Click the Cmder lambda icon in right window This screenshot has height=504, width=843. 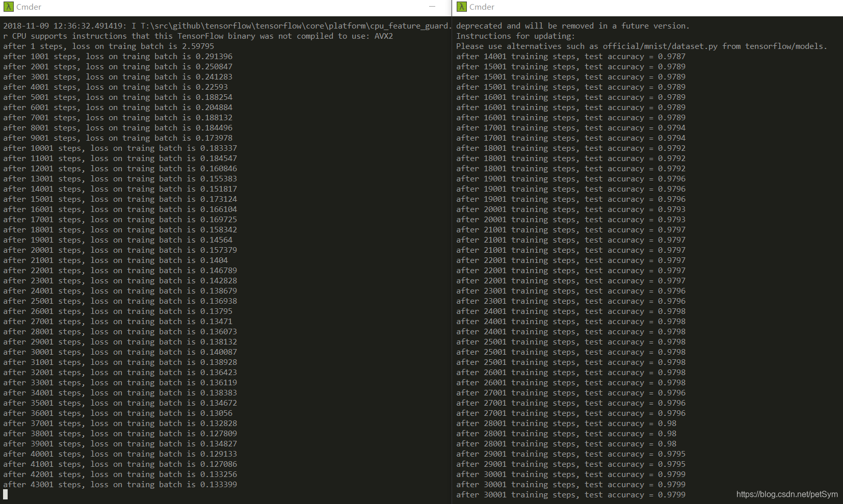coord(462,7)
